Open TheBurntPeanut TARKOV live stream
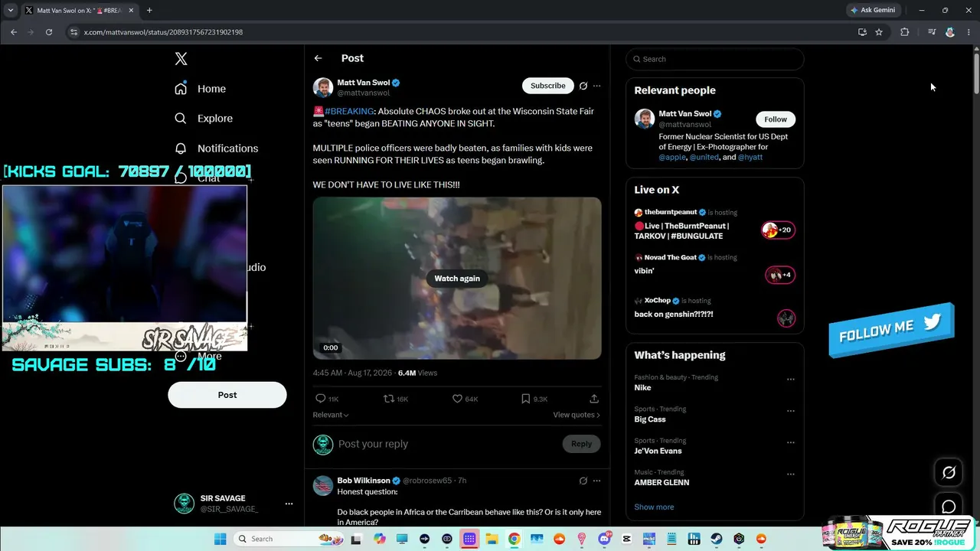Image resolution: width=980 pixels, height=551 pixels. tap(714, 224)
